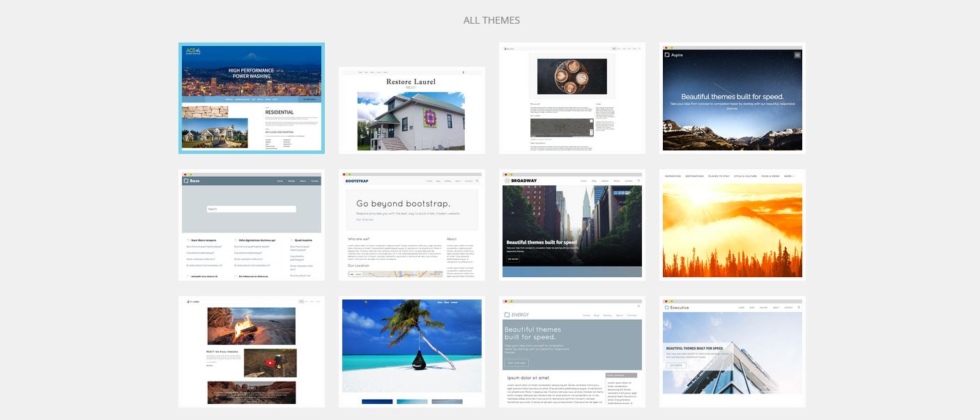Choose the Bootstrap theme thumbnail
Viewport: 980px width, 420px height.
coord(412,225)
